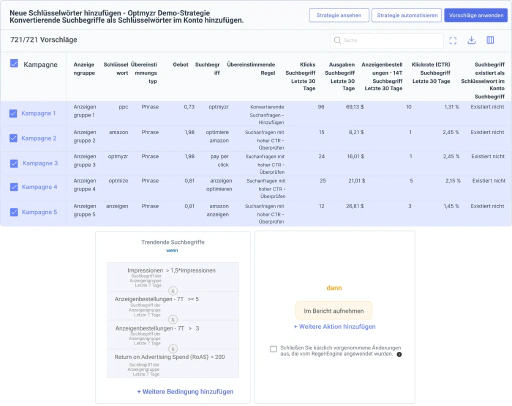The image size is (512, 406).
Task: Select the Anzeigenbestellungen - 7T > 3 condition
Action: click(173, 335)
